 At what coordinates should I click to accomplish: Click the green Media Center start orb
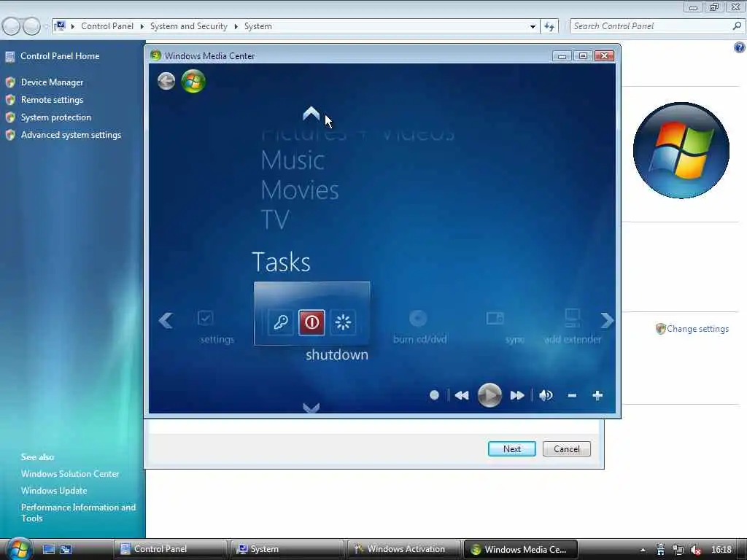point(193,81)
